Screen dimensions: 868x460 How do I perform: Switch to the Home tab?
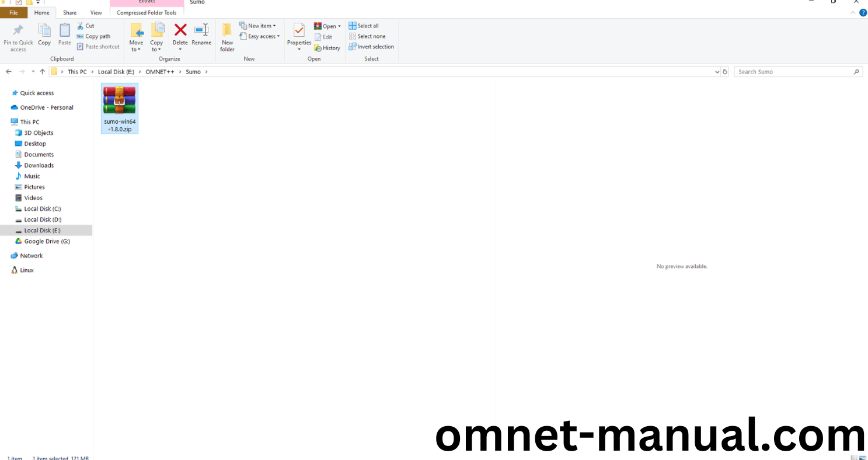pos(42,13)
